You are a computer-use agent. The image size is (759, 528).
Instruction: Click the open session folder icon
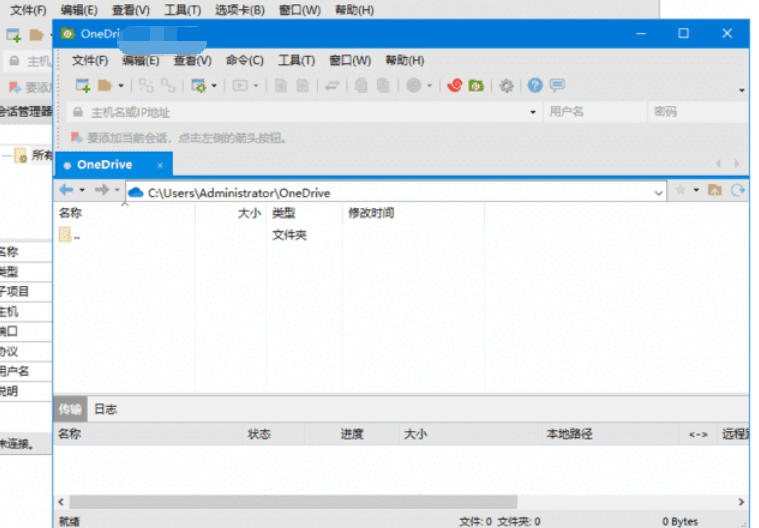point(105,86)
